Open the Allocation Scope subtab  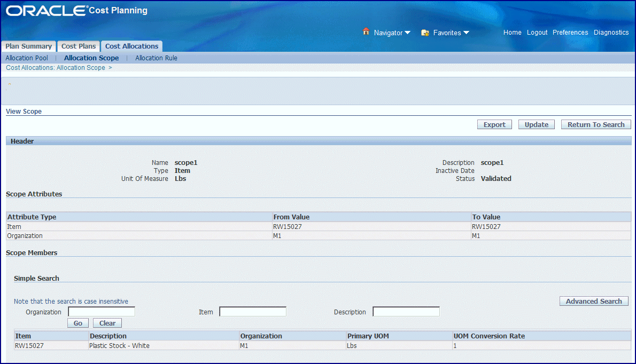point(91,58)
